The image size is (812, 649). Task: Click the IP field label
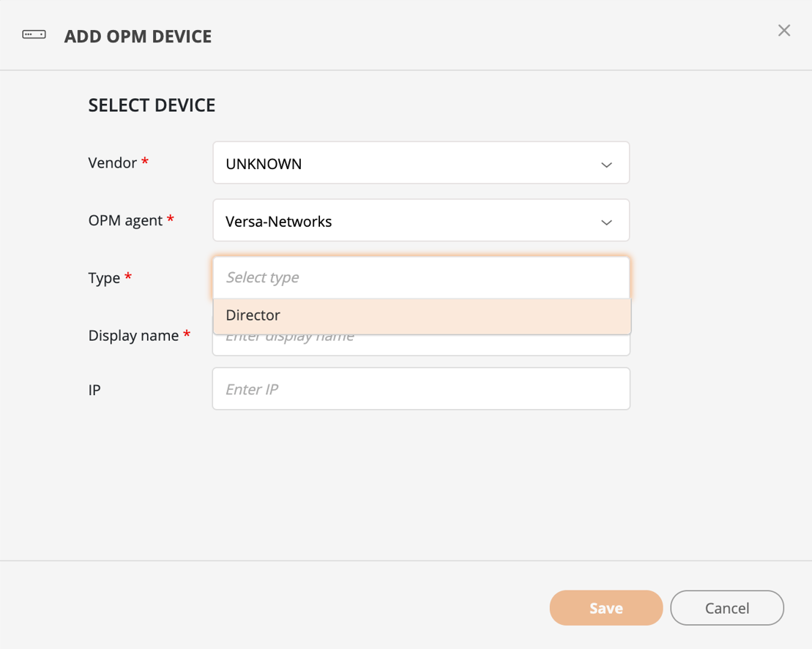(x=94, y=390)
